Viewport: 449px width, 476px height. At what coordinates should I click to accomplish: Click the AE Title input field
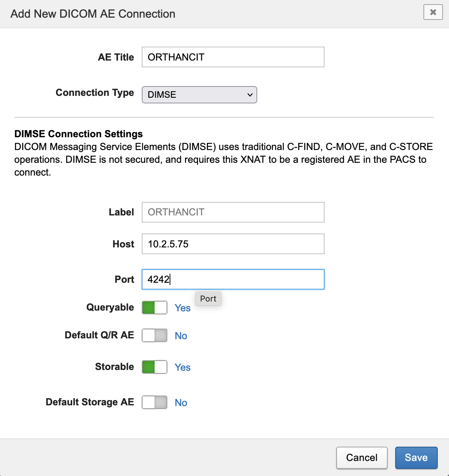click(x=233, y=57)
